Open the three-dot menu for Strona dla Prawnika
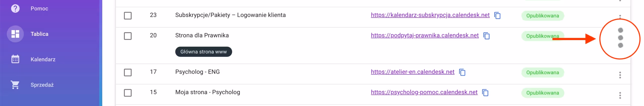 point(620,38)
